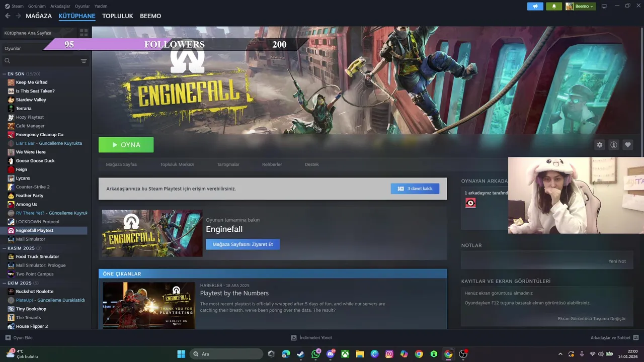
Task: Select House Flipper 2 in library
Action: pos(32,326)
